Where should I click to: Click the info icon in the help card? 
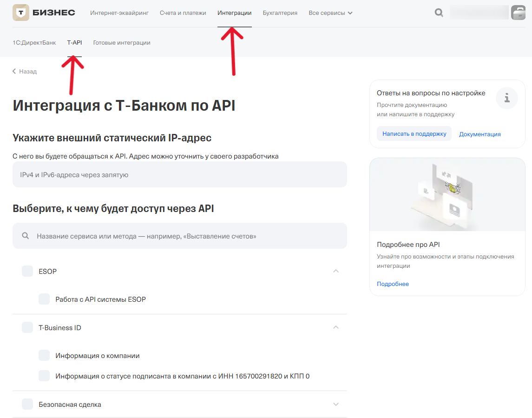(506, 98)
